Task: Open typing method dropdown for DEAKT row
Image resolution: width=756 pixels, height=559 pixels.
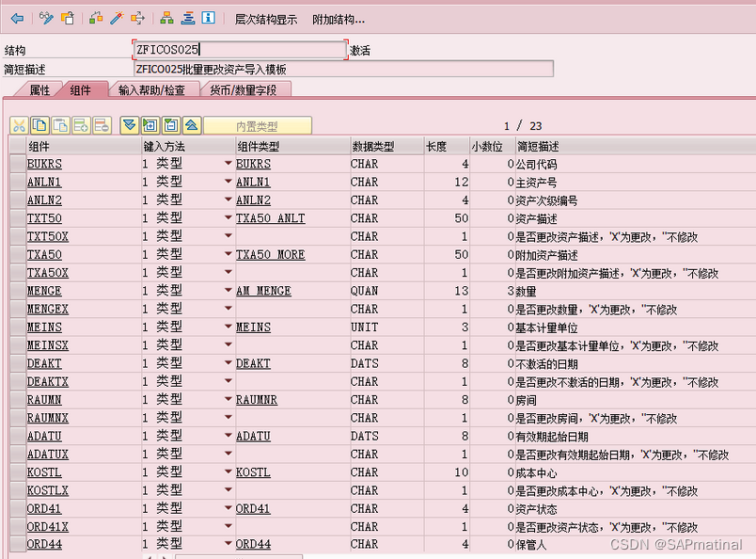Action: [x=228, y=363]
